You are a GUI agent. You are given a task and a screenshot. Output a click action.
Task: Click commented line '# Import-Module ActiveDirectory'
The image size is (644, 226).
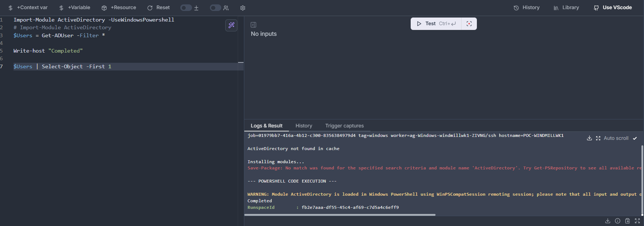[x=62, y=27]
